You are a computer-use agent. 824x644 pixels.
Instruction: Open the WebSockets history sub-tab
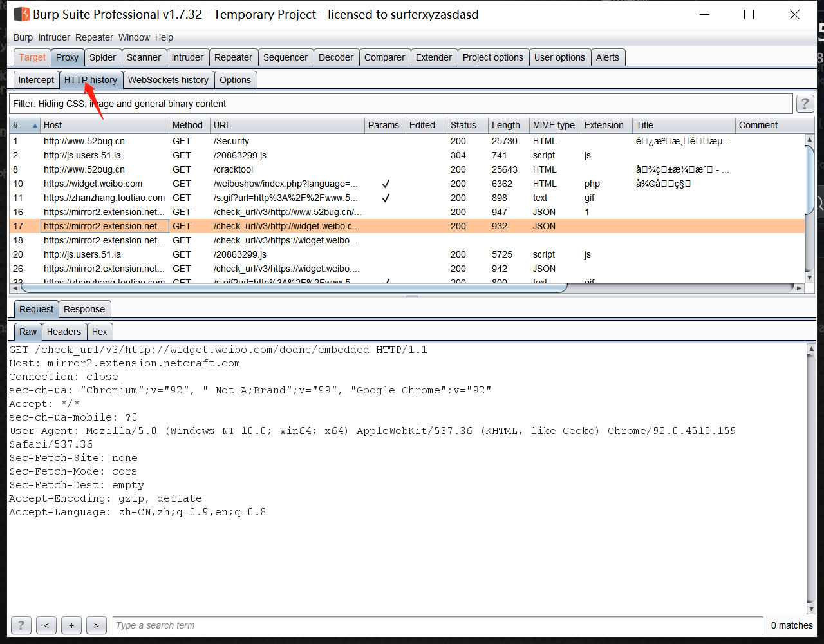pos(168,80)
